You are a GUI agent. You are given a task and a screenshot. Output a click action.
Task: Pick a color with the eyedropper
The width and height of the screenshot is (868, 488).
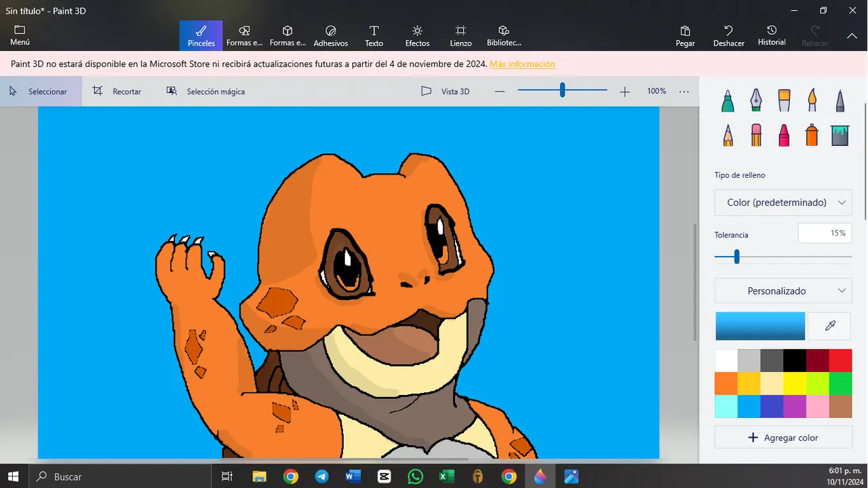pyautogui.click(x=830, y=326)
